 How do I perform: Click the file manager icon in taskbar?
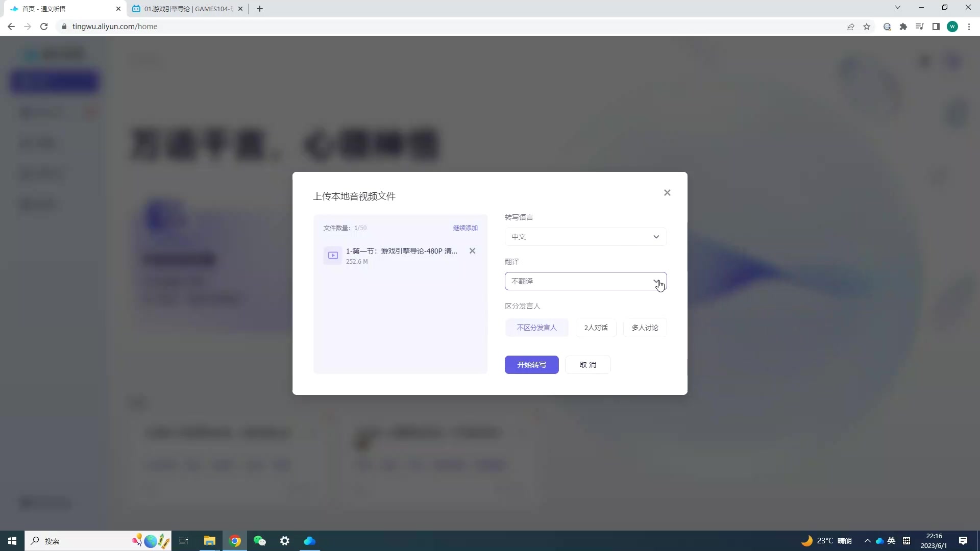tap(209, 541)
